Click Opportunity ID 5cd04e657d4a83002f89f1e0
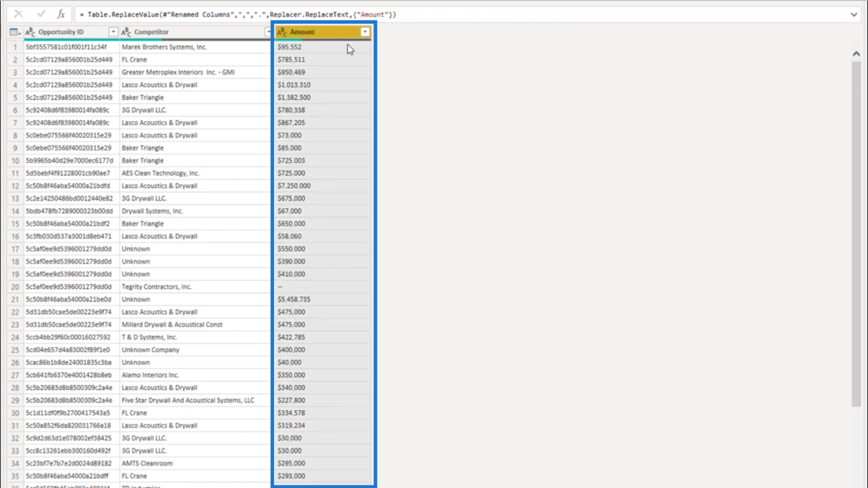 click(68, 350)
